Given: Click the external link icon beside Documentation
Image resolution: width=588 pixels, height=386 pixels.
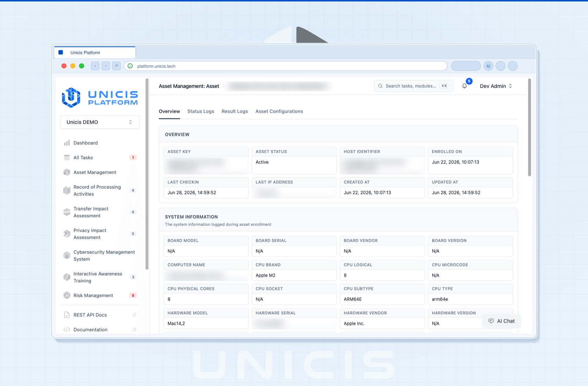Looking at the screenshot, I should tap(135, 329).
